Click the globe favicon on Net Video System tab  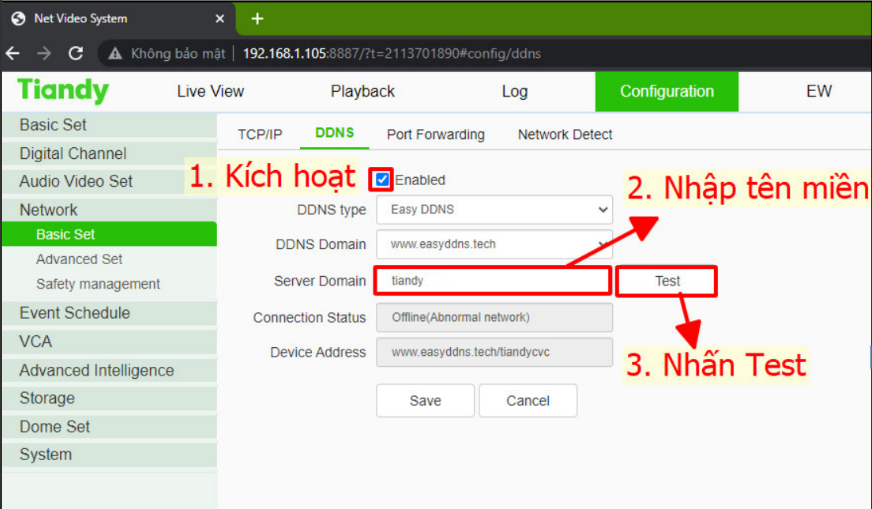click(x=18, y=18)
